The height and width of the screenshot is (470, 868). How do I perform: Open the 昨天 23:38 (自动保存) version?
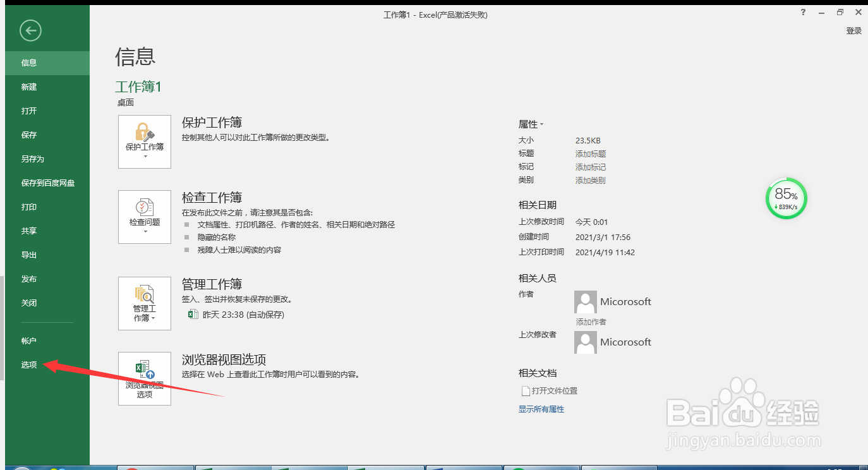coord(243,314)
